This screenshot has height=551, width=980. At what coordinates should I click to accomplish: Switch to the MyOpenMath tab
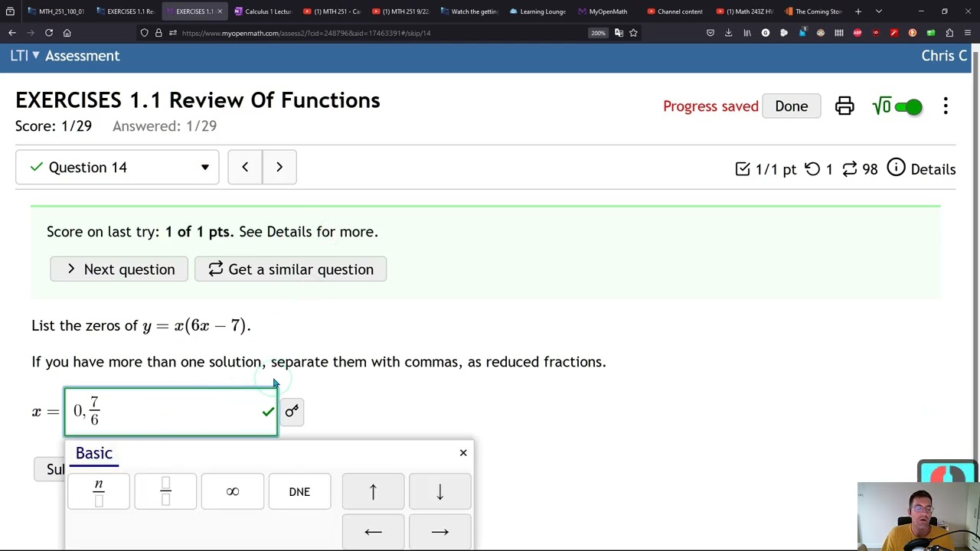[606, 11]
